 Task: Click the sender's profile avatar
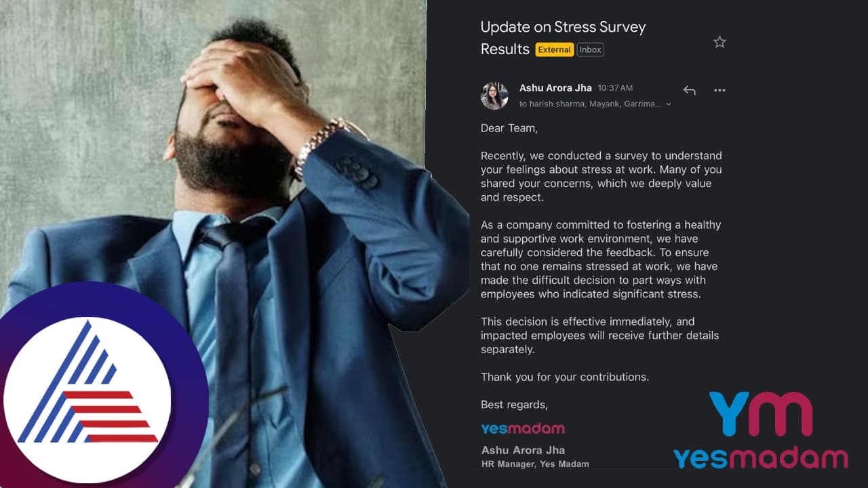point(494,96)
